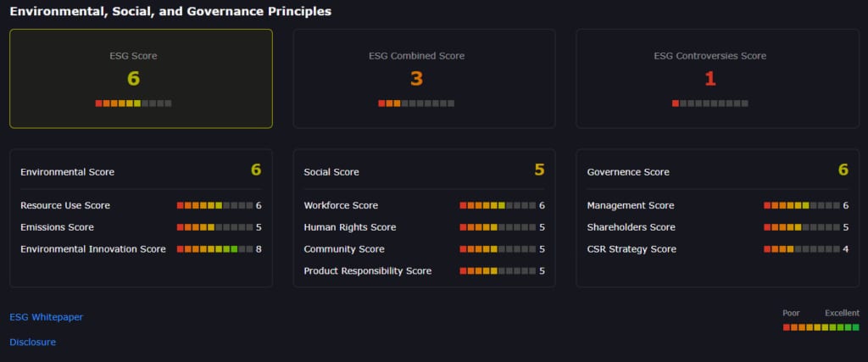This screenshot has height=362, width=868.
Task: Click the Governence Score heading
Action: click(628, 172)
